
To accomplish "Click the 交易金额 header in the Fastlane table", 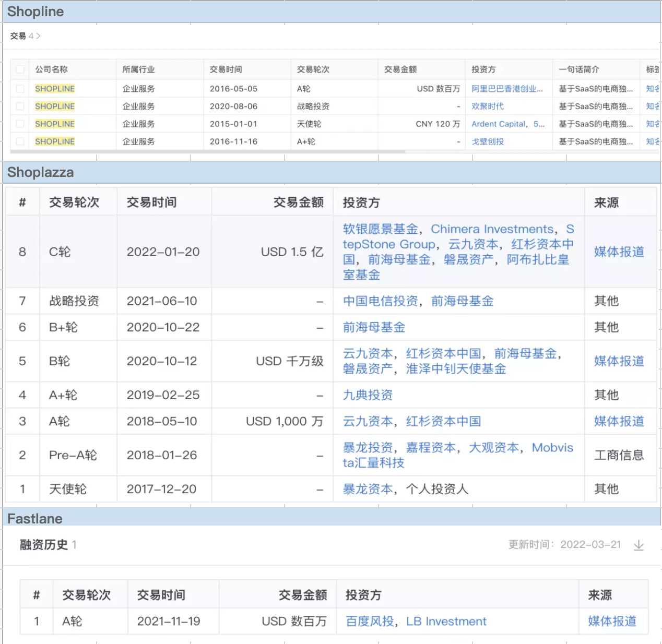I will [303, 595].
